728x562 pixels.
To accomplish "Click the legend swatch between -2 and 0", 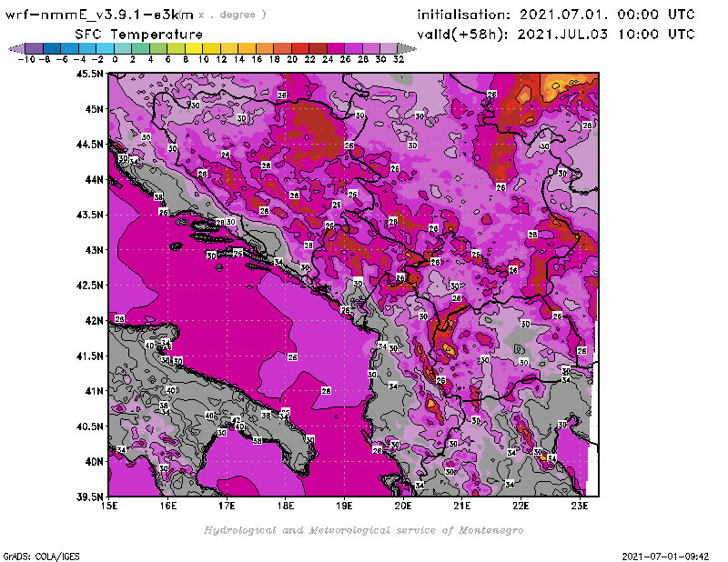I will (x=105, y=48).
